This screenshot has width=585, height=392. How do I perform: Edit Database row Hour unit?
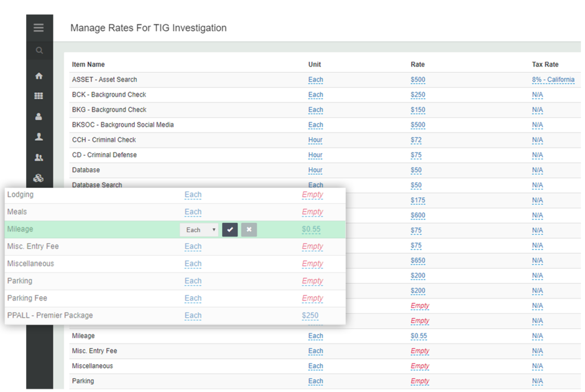click(x=315, y=170)
